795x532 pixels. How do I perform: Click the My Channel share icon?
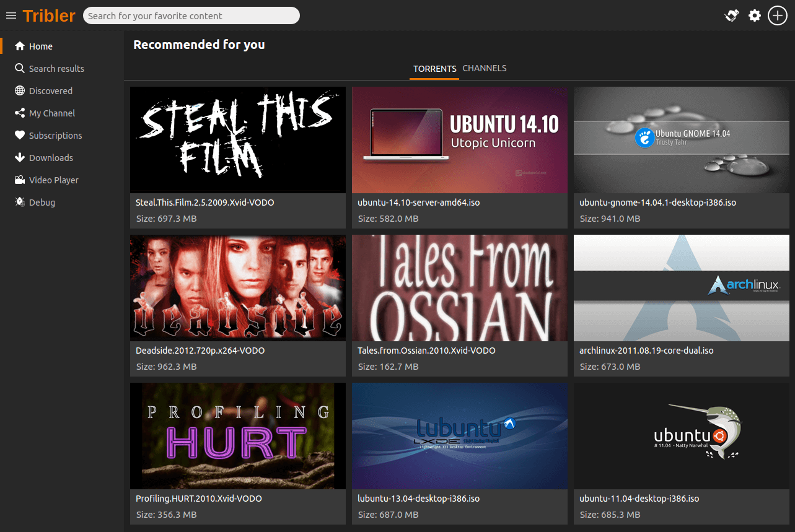(x=20, y=113)
